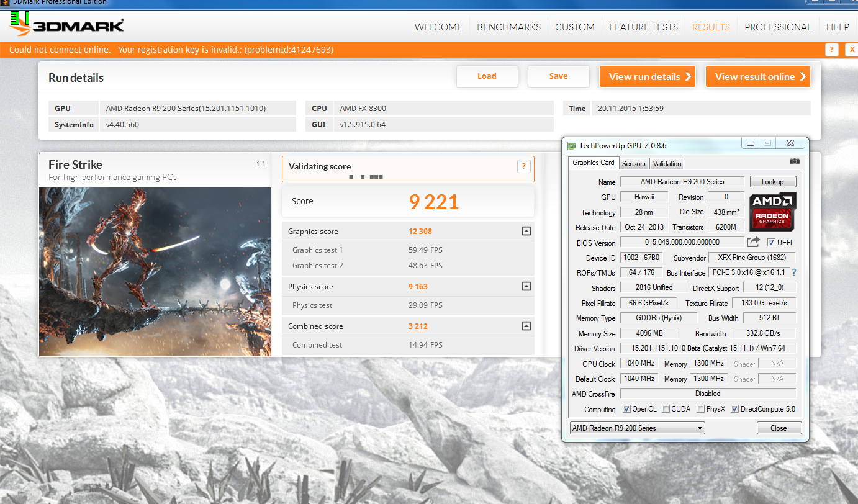Viewport: 858px width, 504px height.
Task: Open the PROFESSIONAL tab
Action: click(x=778, y=27)
